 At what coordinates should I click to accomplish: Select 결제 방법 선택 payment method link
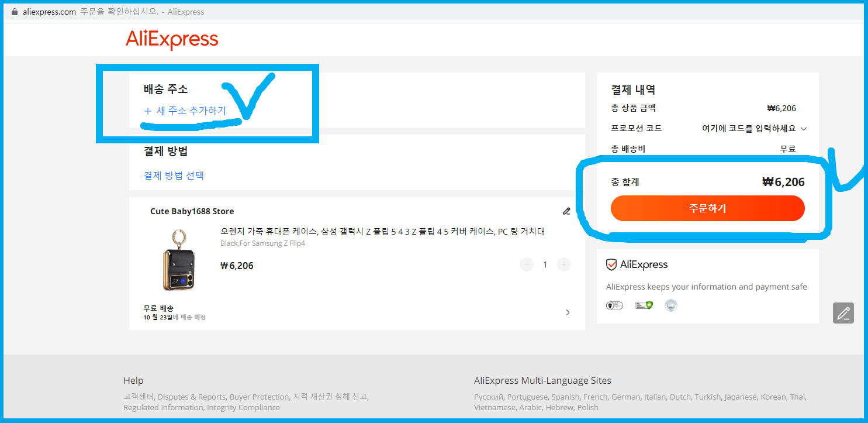coord(174,176)
